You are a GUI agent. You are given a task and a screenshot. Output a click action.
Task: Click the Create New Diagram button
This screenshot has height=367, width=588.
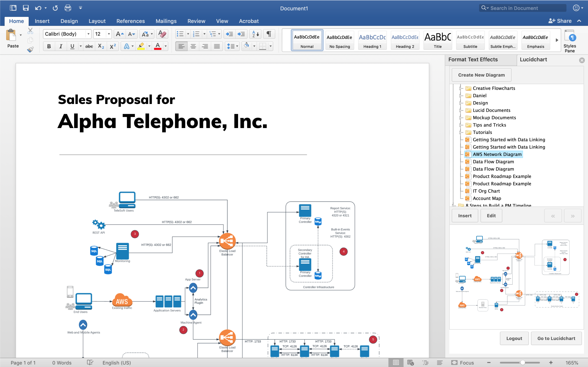(x=481, y=75)
